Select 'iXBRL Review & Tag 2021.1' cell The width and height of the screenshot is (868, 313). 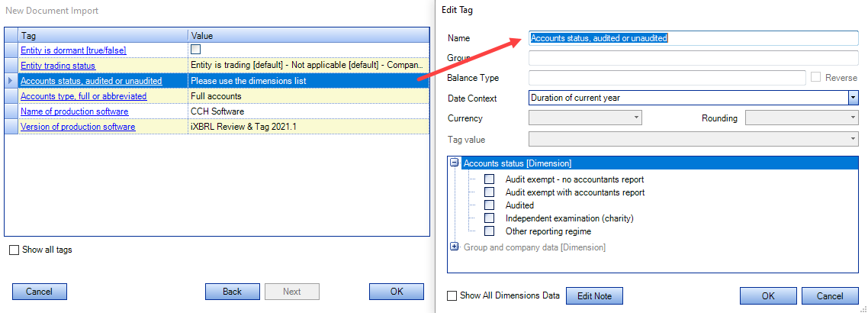click(309, 127)
